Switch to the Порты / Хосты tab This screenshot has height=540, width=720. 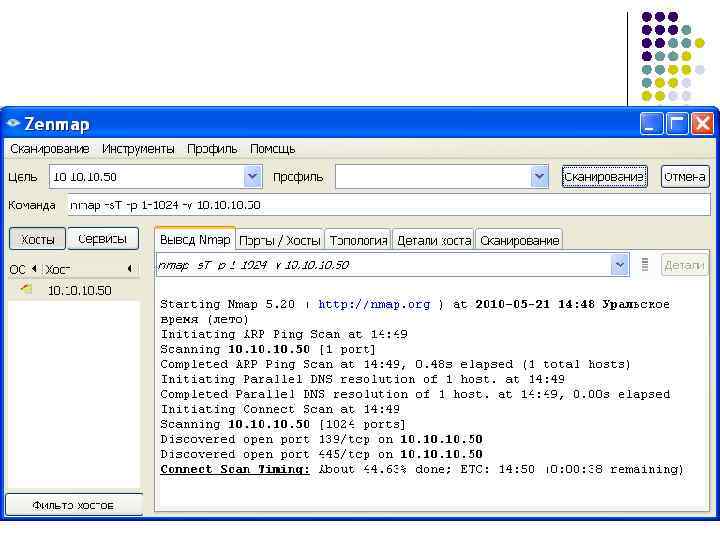coord(280,240)
